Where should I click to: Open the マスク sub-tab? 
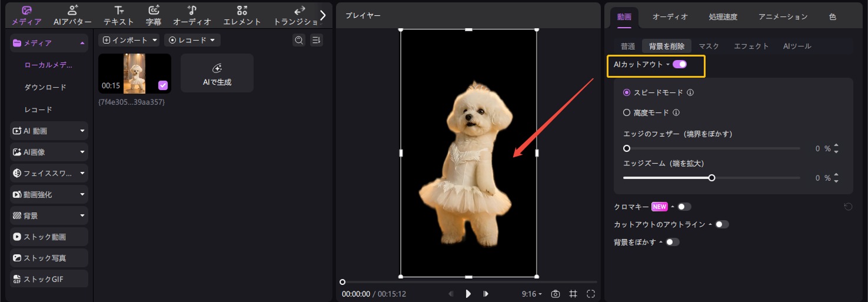pyautogui.click(x=709, y=46)
